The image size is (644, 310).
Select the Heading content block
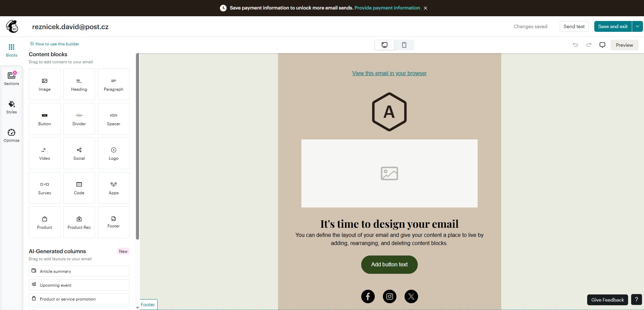(x=79, y=84)
